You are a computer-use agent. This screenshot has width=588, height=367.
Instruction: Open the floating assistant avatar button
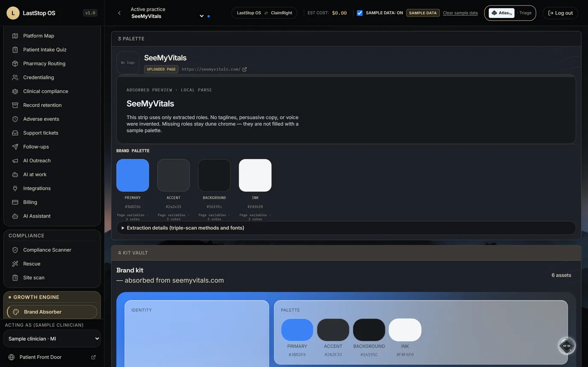click(x=567, y=346)
